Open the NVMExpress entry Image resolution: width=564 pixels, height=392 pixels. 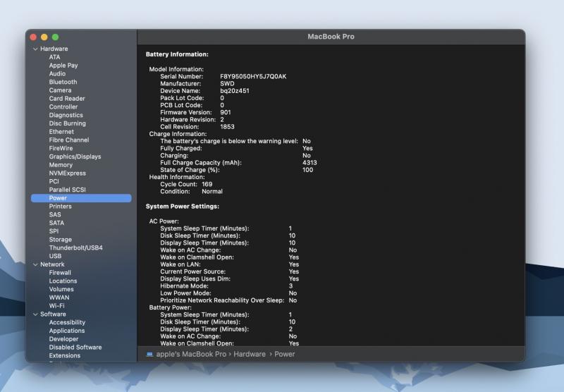67,173
